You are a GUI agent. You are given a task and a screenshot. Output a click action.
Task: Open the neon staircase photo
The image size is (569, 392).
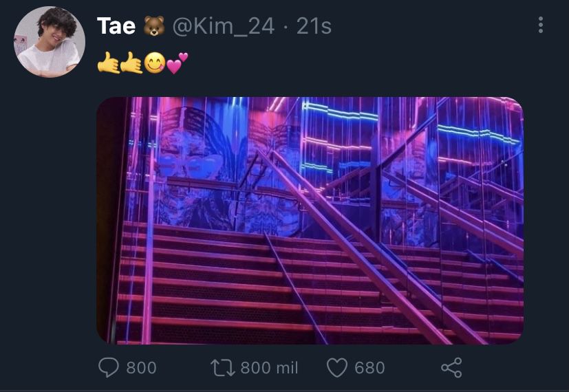pos(310,221)
